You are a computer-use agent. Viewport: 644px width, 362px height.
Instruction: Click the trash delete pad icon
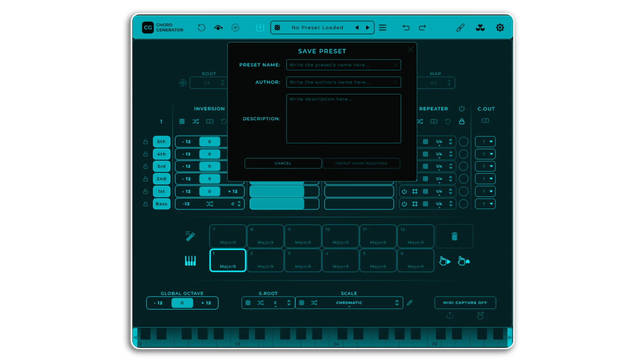[x=454, y=236]
